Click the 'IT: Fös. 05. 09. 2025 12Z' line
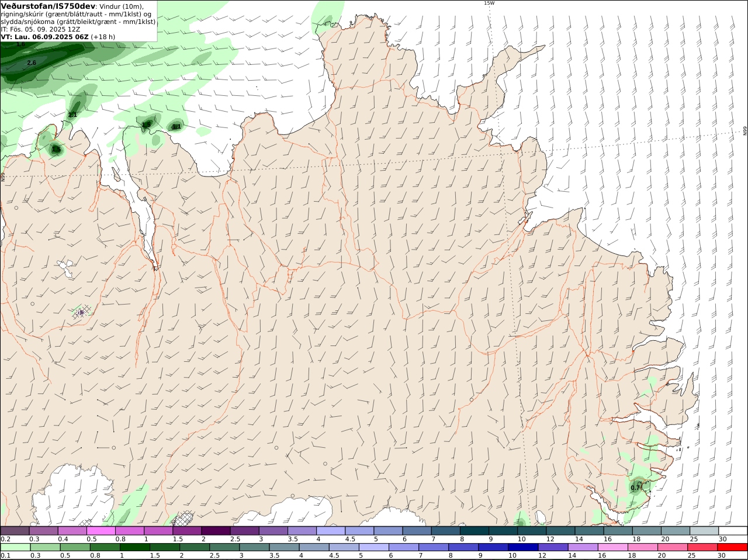This screenshot has width=748, height=560. tap(40, 29)
